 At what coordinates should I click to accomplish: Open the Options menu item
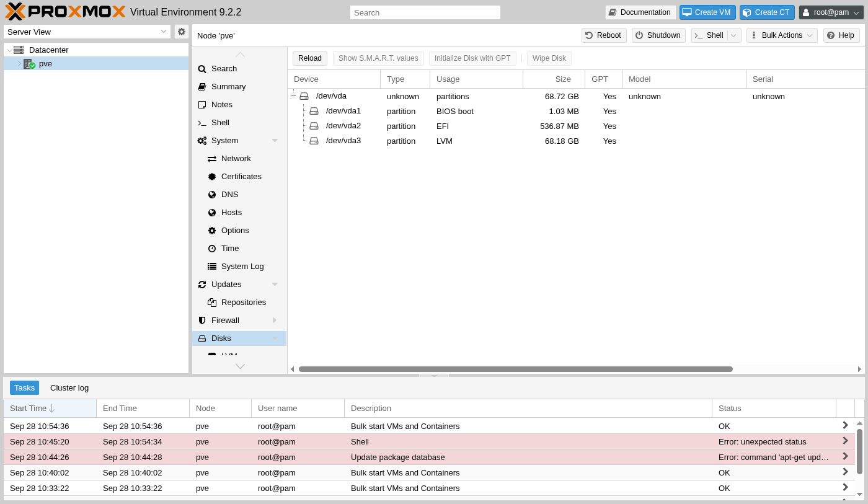pos(239,231)
